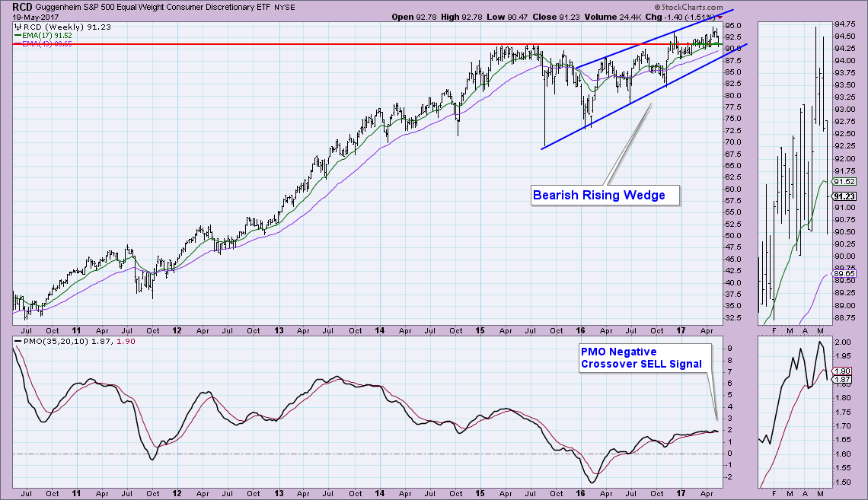Click the EMA(17) 91.52 legend entry
The height and width of the screenshot is (500, 868).
tap(43, 36)
